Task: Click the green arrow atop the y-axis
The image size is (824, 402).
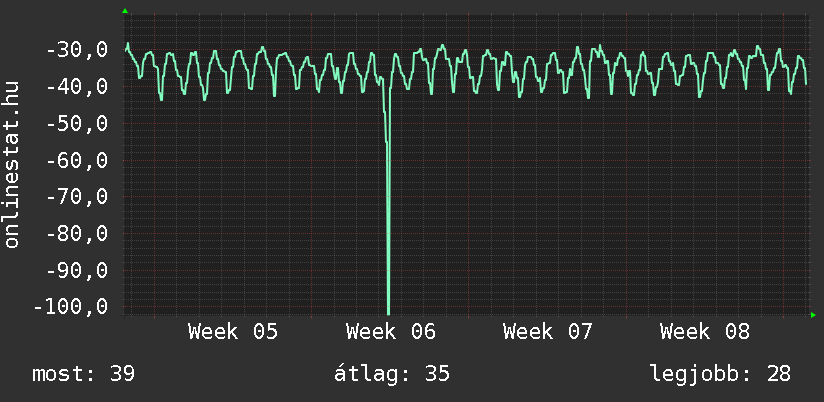Action: pos(125,11)
